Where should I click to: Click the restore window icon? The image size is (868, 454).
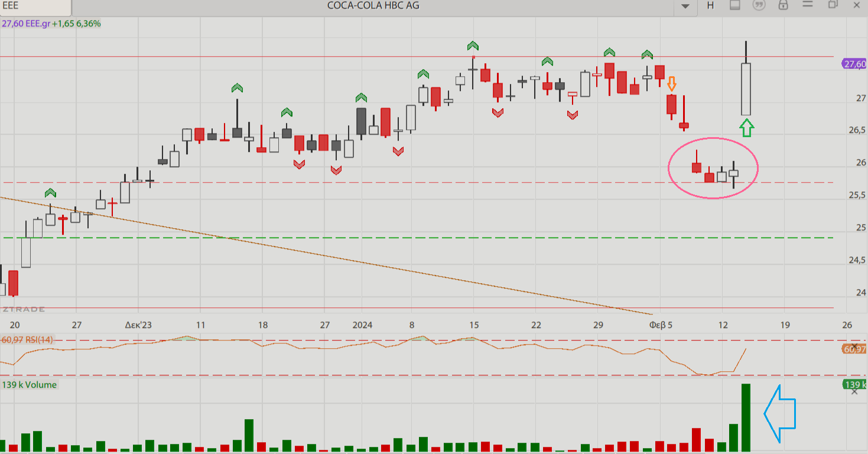tap(833, 5)
